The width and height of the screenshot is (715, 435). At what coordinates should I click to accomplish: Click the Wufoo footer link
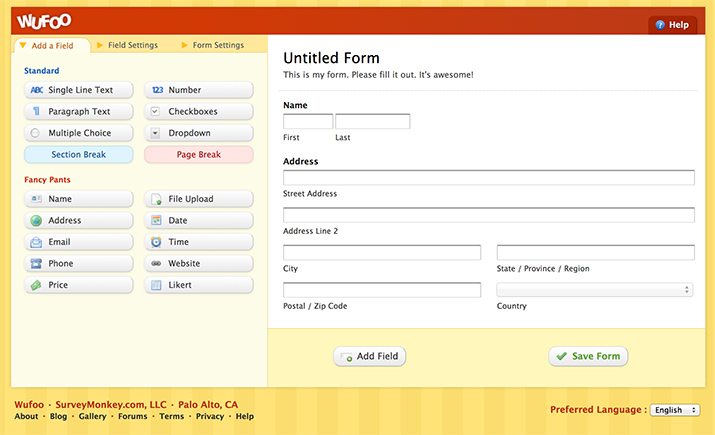point(29,405)
